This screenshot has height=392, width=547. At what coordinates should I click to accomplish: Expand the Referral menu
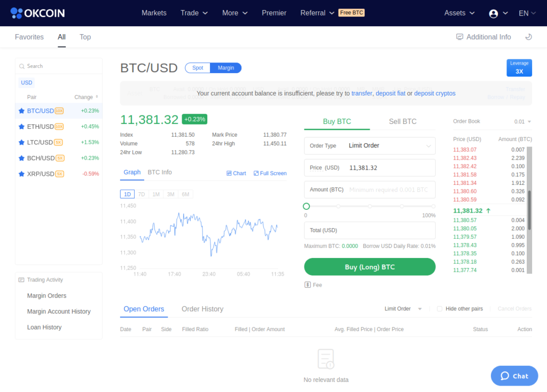(317, 13)
